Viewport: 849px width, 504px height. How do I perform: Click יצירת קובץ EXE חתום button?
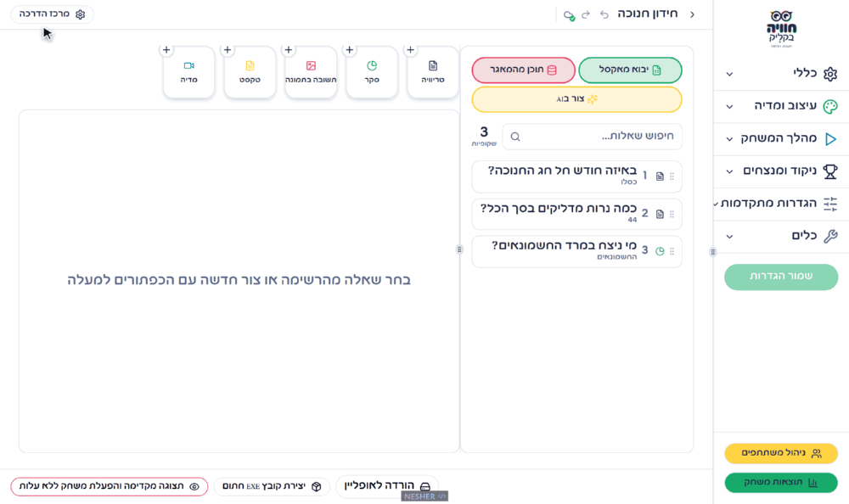(272, 486)
